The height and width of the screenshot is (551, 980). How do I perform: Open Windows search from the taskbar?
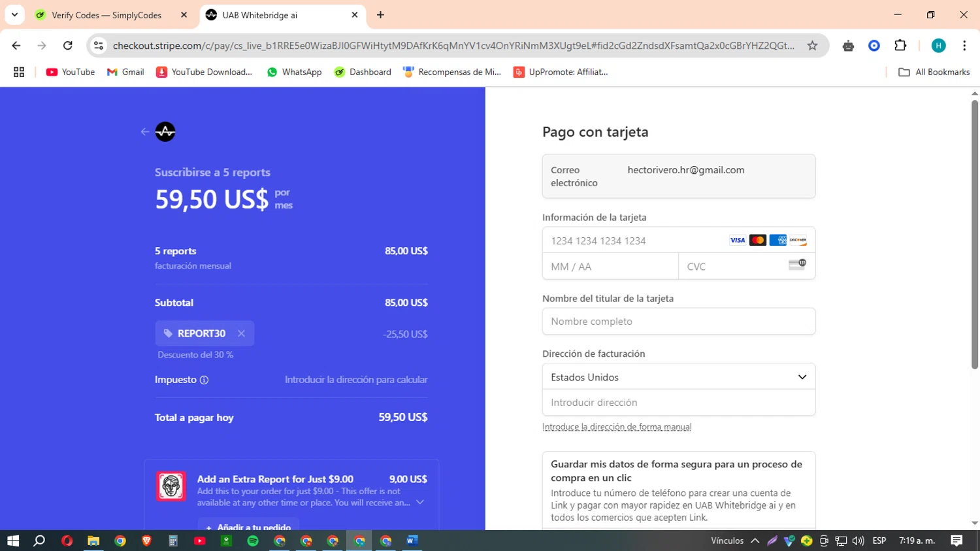pyautogui.click(x=39, y=541)
